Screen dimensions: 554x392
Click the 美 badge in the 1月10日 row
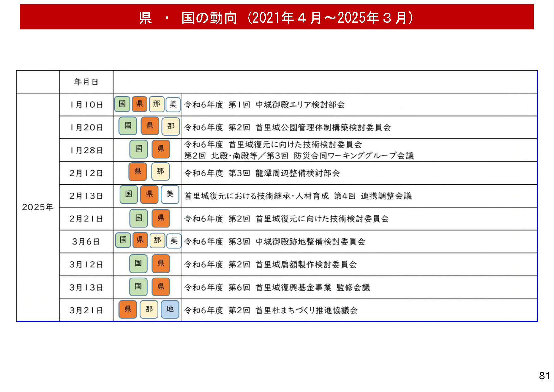[x=173, y=105]
